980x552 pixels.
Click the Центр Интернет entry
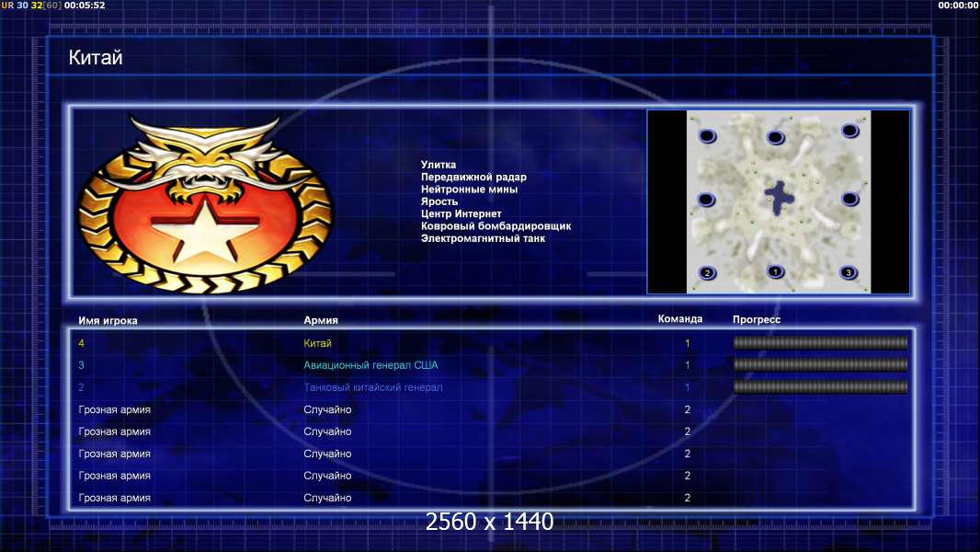[x=462, y=213]
